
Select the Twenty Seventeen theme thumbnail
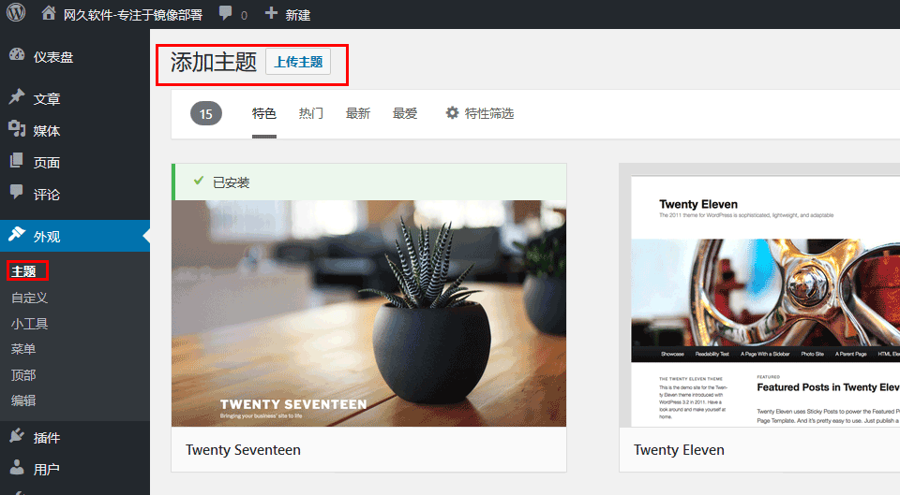pyautogui.click(x=368, y=312)
